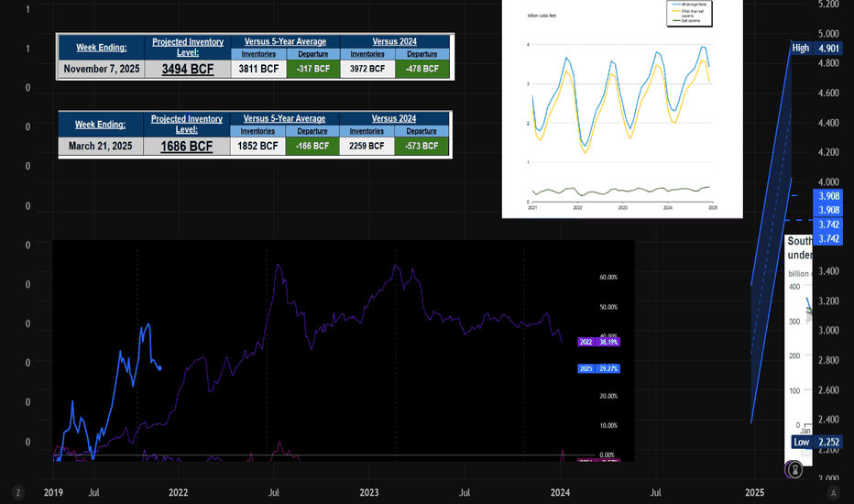Click the 3494 BCF projected inventory value

(x=188, y=70)
